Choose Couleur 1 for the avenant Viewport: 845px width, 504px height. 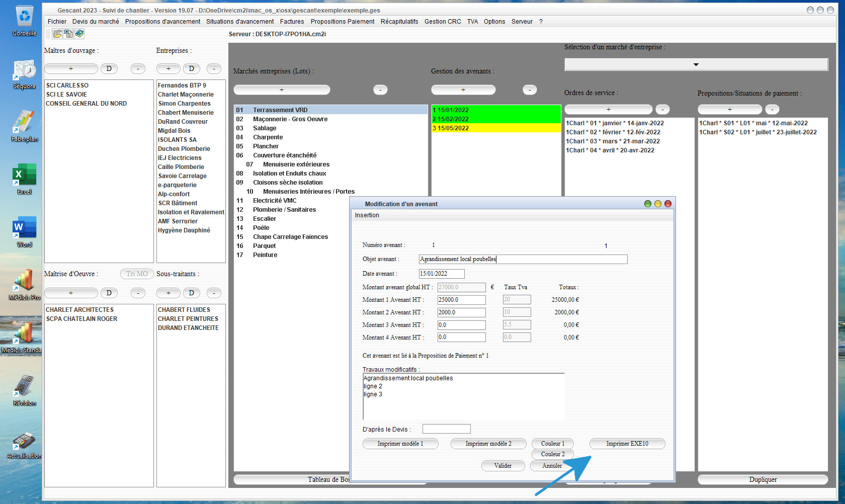pyautogui.click(x=553, y=444)
